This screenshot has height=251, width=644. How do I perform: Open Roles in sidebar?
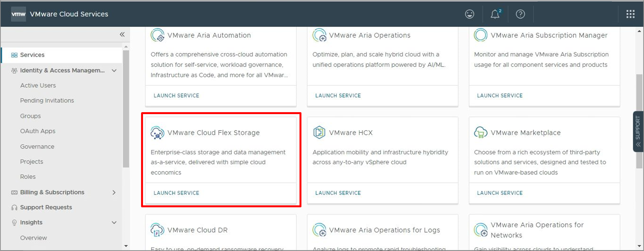[28, 177]
